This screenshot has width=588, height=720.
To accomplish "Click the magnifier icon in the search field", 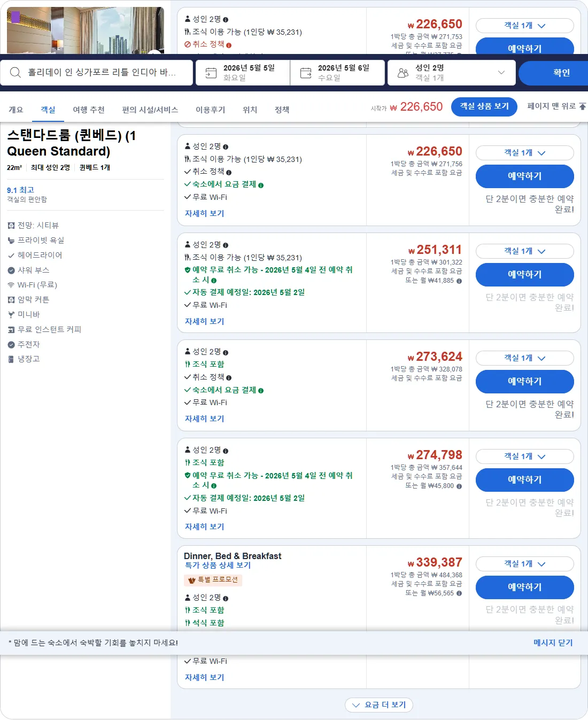I will [x=16, y=73].
